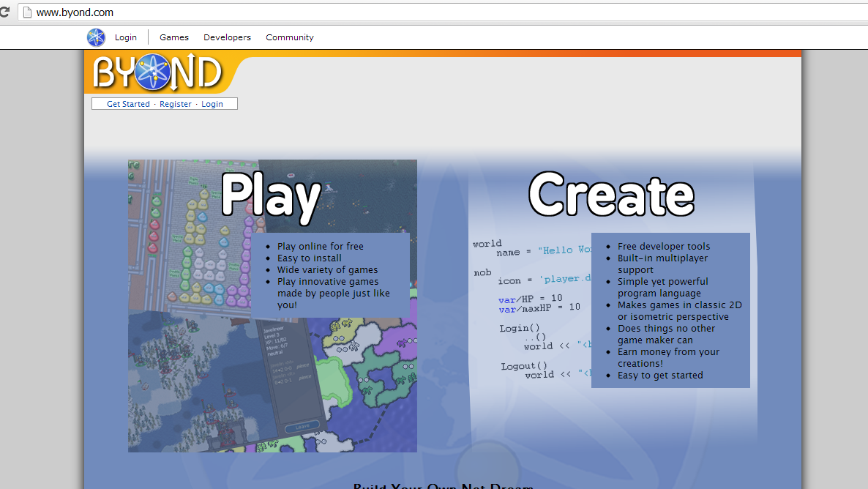
Task: Open the Developers menu
Action: click(227, 37)
